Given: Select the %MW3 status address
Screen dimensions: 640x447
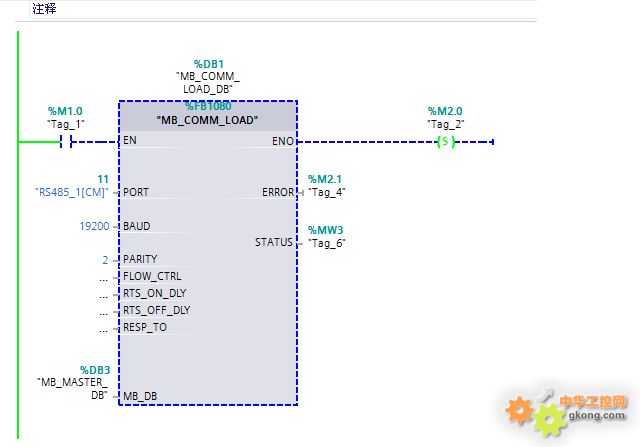Looking at the screenshot, I should pyautogui.click(x=325, y=230).
